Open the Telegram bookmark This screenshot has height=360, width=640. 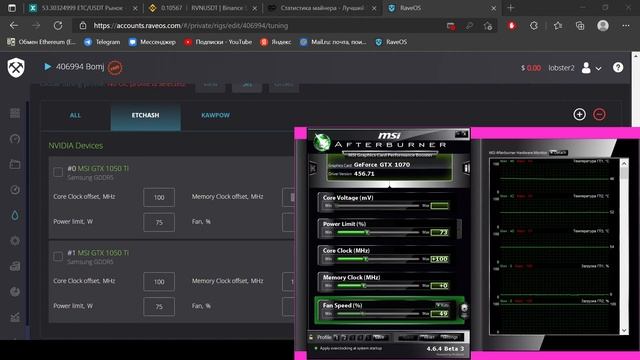102,42
